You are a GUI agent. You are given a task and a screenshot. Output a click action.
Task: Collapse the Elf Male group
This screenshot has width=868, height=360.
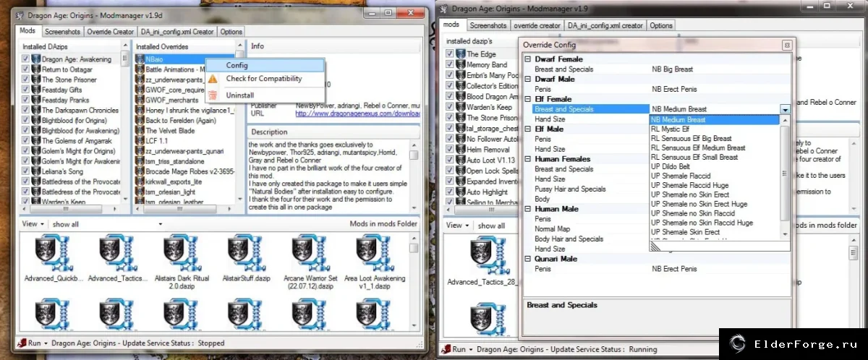coord(527,129)
